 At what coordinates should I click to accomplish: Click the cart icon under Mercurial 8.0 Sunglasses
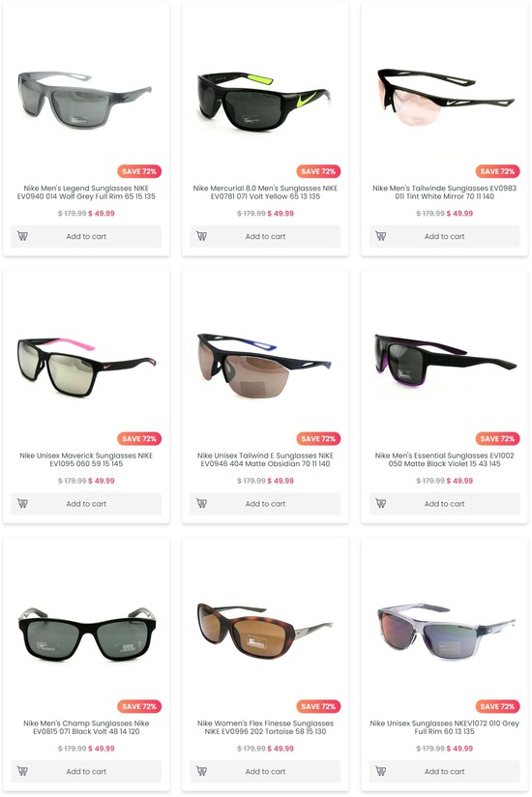(202, 236)
